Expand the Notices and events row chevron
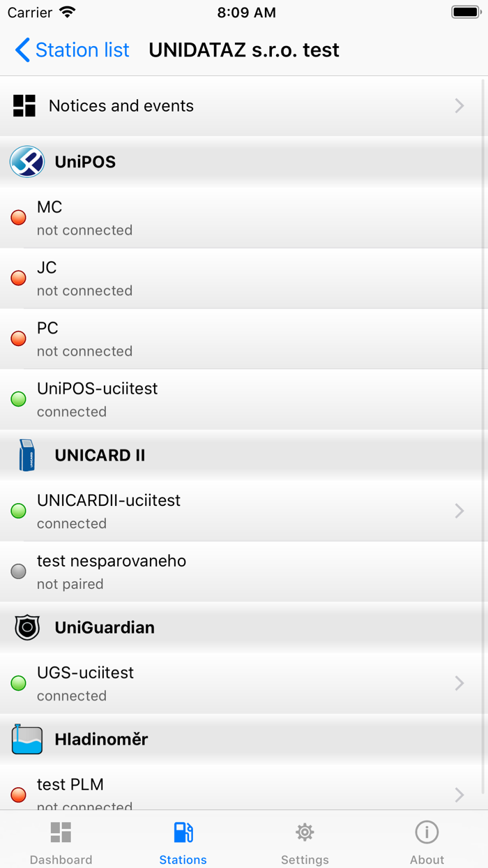The image size is (488, 868). [x=459, y=105]
